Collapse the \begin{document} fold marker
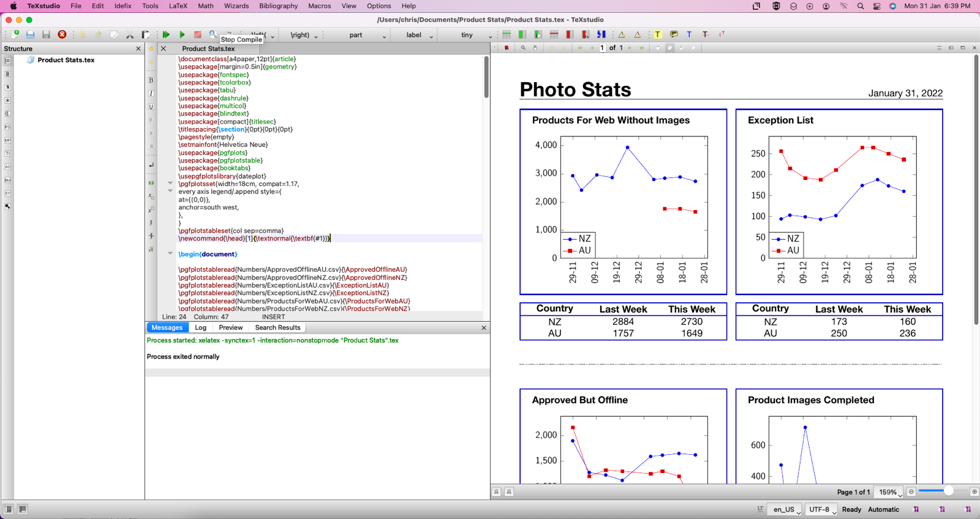980x519 pixels. (x=170, y=253)
